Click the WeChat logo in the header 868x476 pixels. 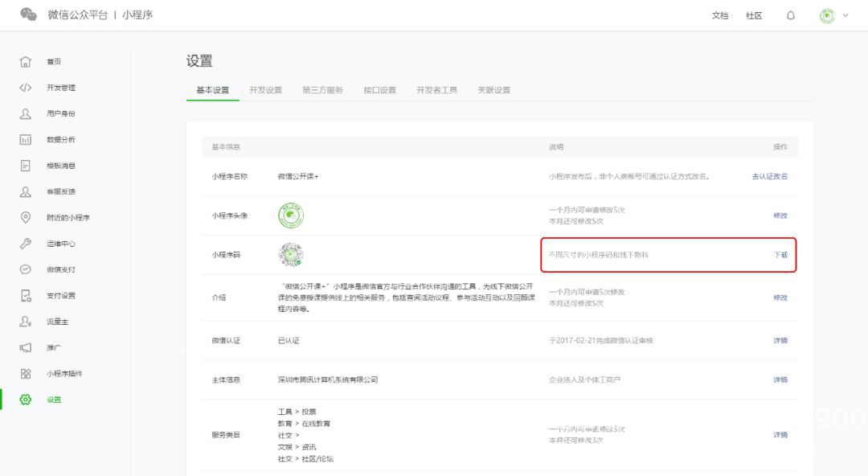pos(28,14)
